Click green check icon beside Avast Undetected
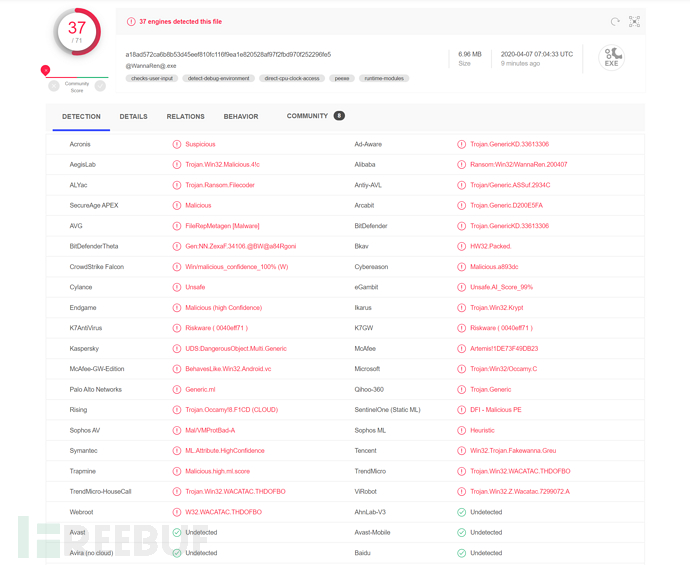The width and height of the screenshot is (690, 565). pos(176,532)
